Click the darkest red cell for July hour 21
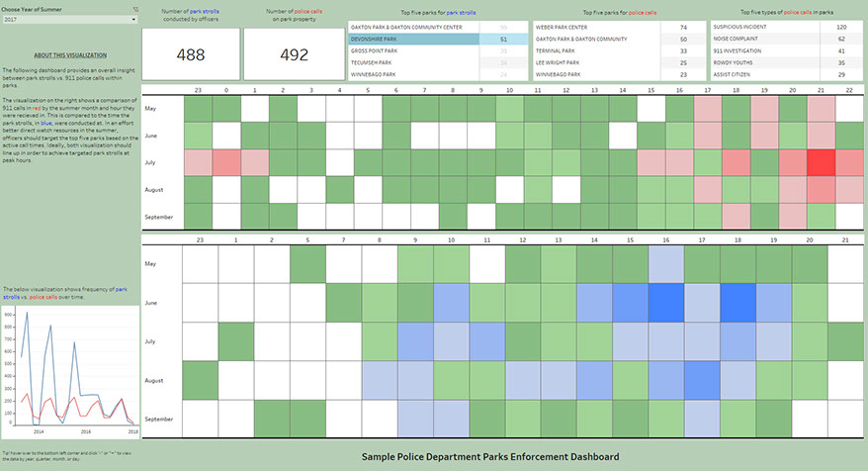This screenshot has height=471, width=868. (821, 162)
